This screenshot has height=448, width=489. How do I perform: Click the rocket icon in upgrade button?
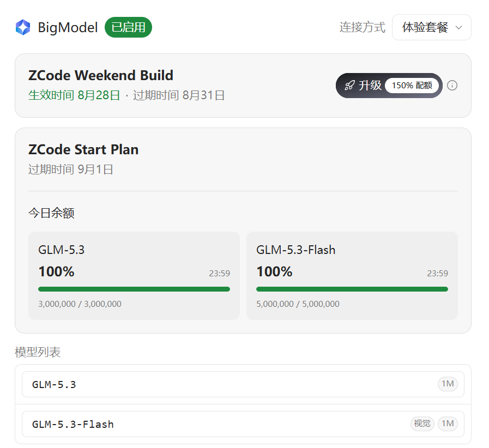(349, 86)
